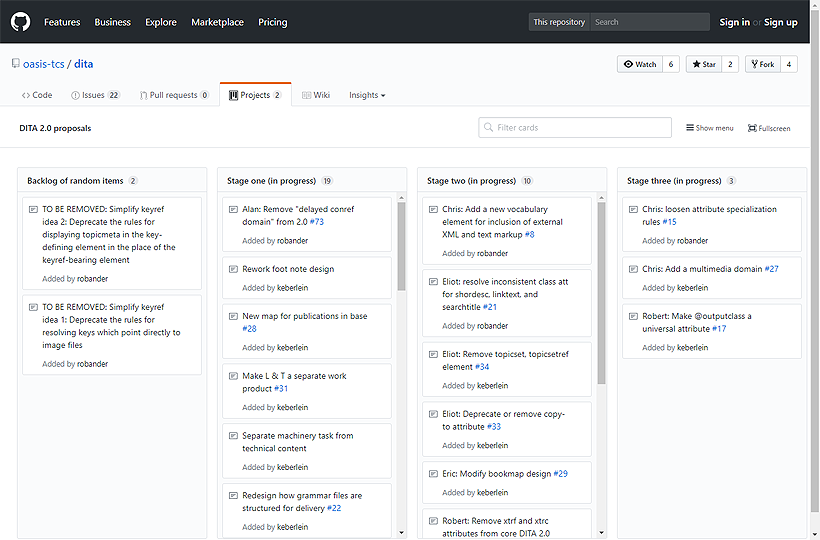The image size is (820, 540).
Task: Click the note icon on the 'Chris: loosen attribute specialization' card
Action: pyautogui.click(x=633, y=209)
